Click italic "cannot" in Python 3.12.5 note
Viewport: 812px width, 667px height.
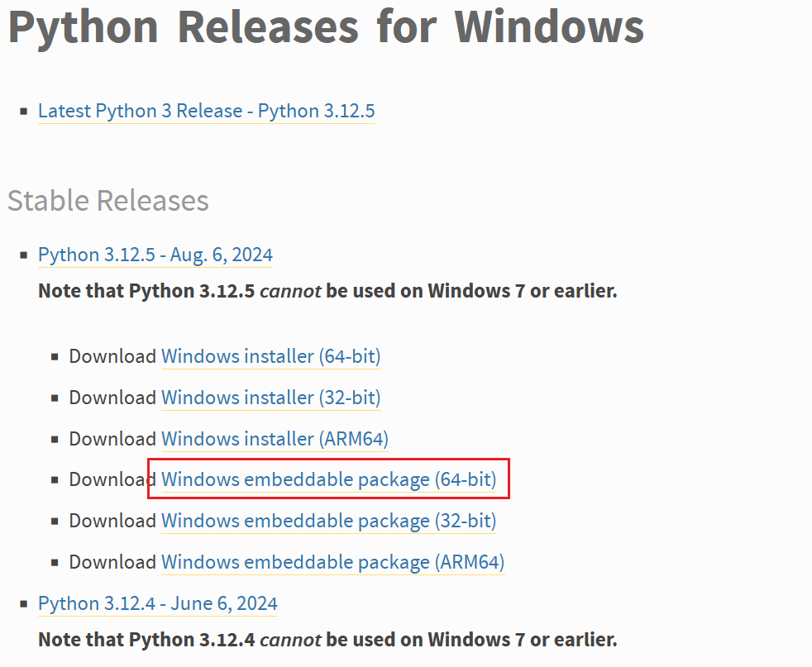[290, 291]
